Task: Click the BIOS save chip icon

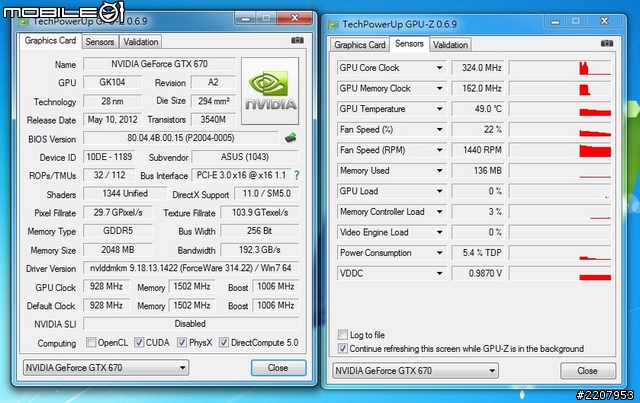Action: pos(290,138)
